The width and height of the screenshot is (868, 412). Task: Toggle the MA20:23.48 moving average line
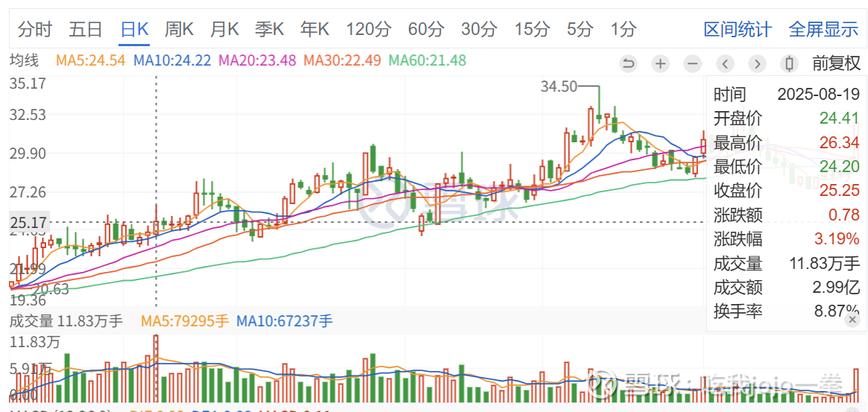tap(257, 60)
